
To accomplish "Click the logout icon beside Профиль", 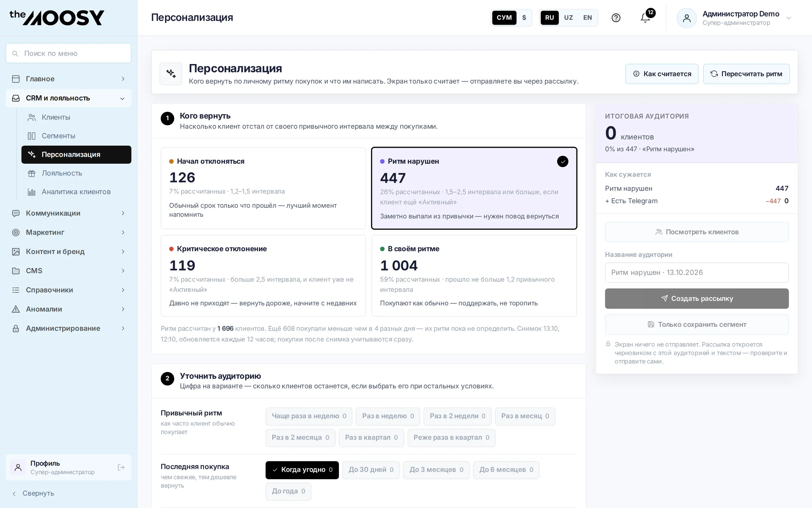I will click(x=121, y=467).
